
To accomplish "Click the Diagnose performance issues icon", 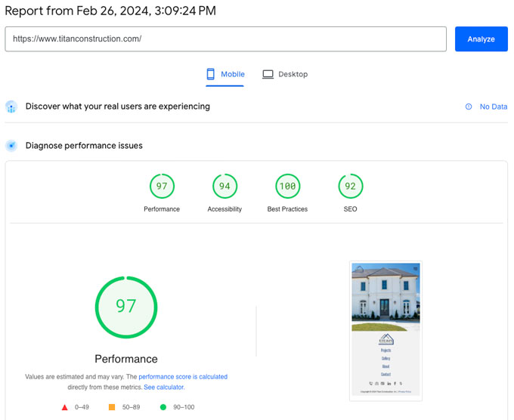I will click(11, 146).
